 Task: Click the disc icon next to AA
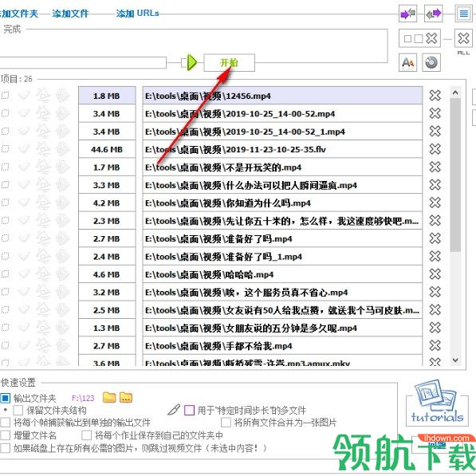(x=431, y=63)
